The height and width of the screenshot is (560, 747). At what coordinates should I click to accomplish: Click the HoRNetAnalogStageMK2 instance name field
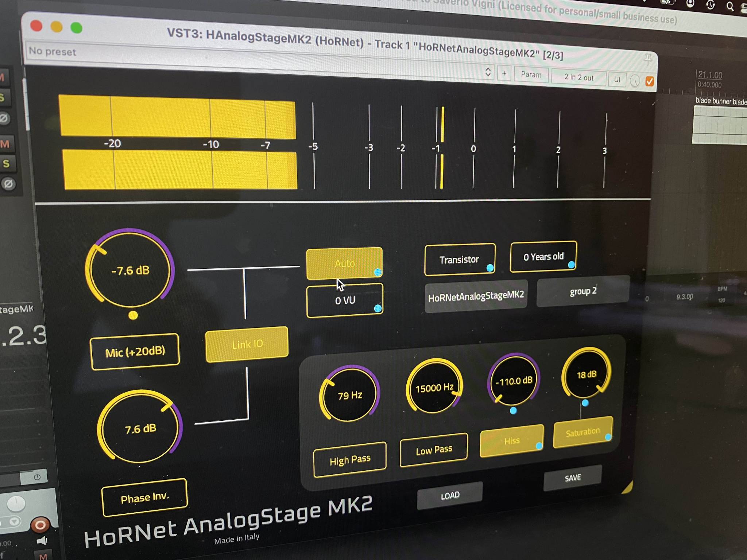(x=476, y=295)
